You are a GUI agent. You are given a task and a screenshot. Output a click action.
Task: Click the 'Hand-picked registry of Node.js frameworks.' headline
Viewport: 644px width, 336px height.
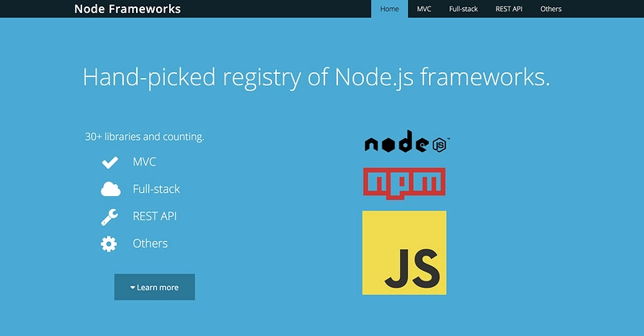click(316, 77)
